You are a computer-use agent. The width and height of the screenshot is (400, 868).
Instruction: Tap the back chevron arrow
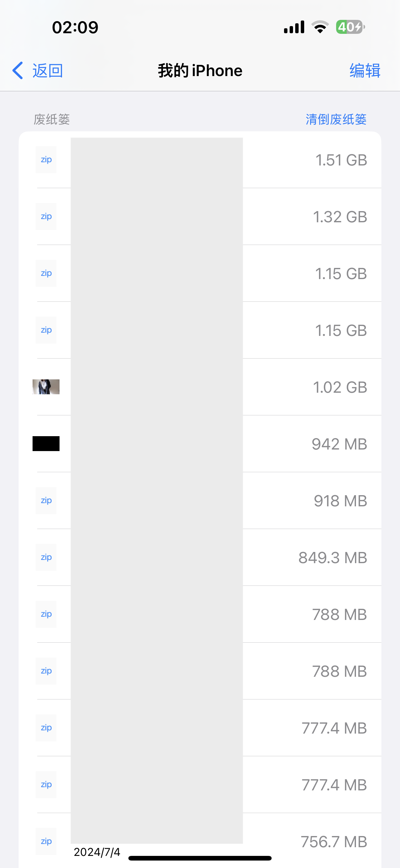(x=18, y=70)
